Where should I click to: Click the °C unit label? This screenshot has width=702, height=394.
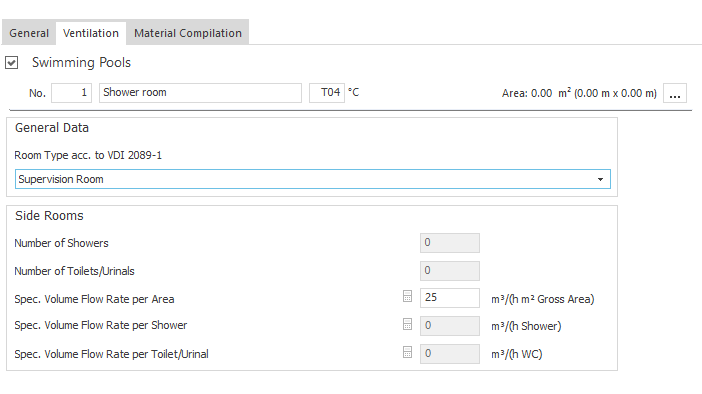tap(354, 92)
